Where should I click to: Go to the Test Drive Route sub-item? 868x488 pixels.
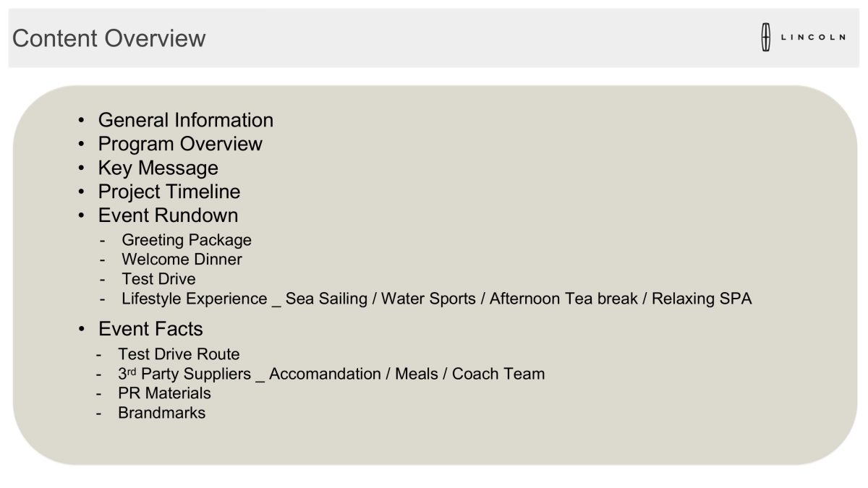pos(179,354)
